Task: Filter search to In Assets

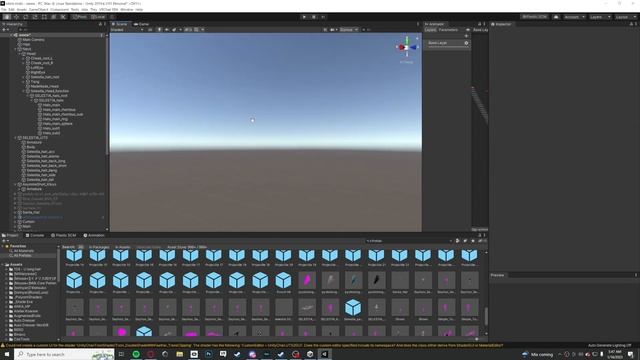Action: [122, 247]
